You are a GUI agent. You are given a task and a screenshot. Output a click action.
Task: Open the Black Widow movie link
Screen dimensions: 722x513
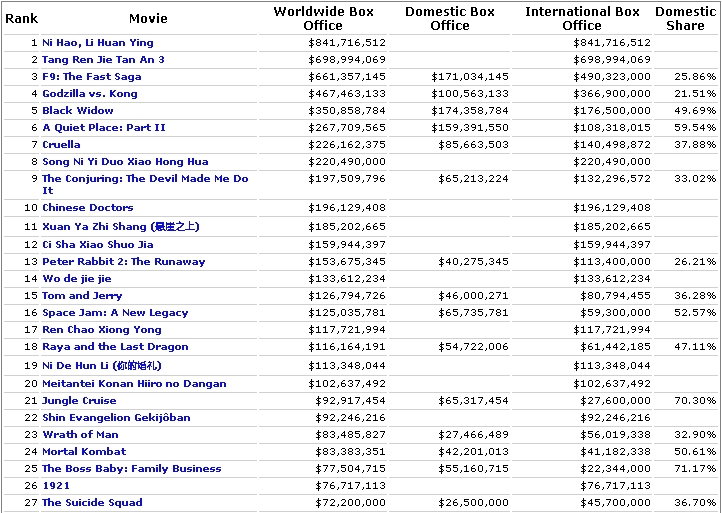78,111
